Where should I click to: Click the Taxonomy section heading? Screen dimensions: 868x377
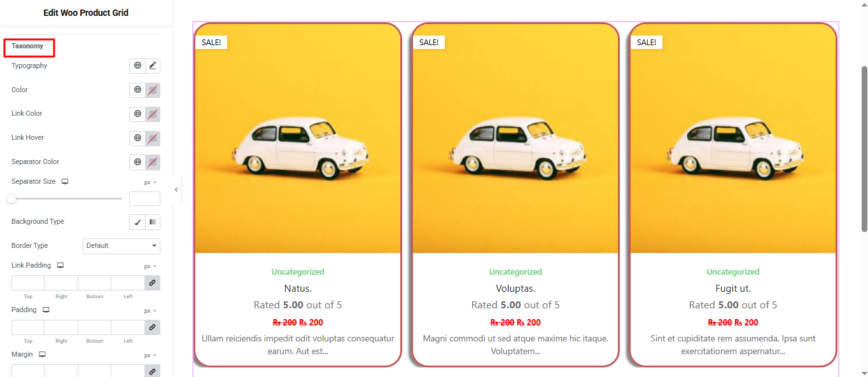(x=27, y=46)
